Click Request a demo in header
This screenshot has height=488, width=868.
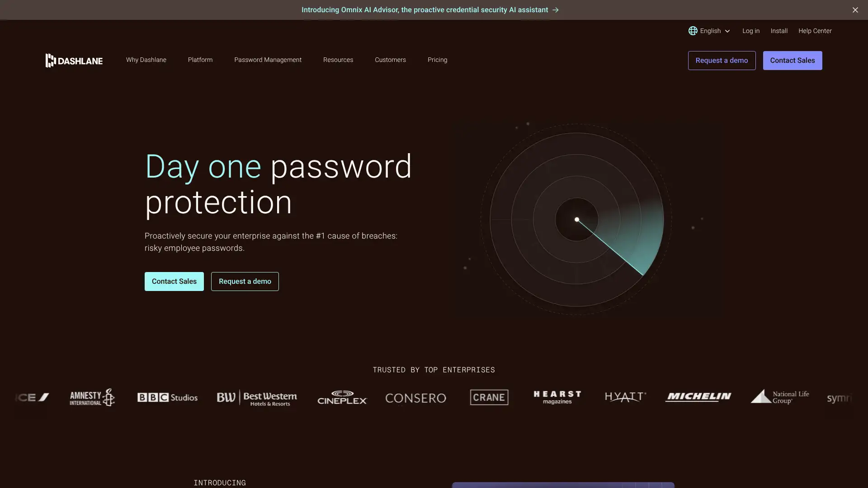pos(722,61)
